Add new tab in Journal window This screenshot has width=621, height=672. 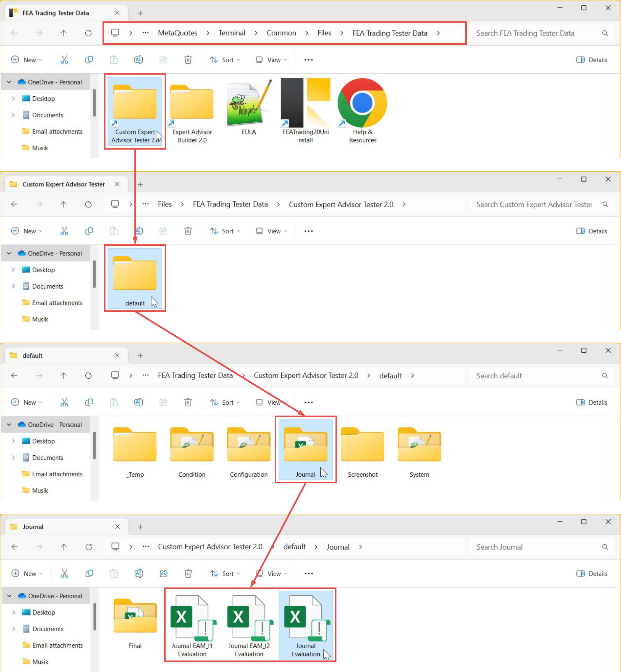coord(141,527)
